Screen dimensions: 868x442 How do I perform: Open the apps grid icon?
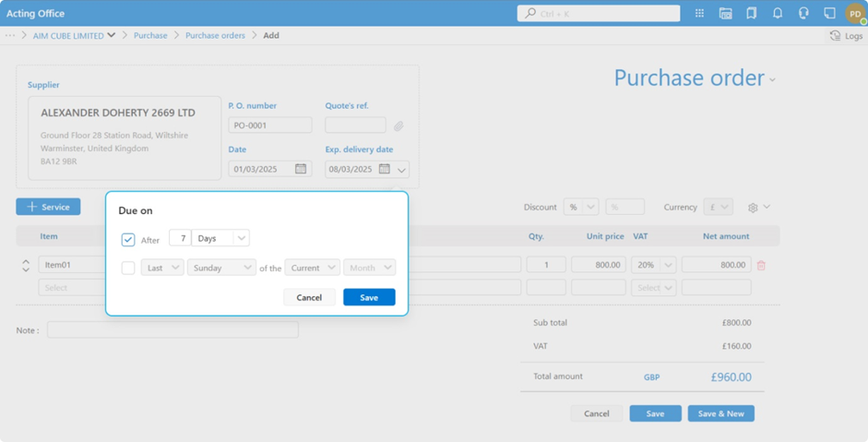tap(699, 14)
